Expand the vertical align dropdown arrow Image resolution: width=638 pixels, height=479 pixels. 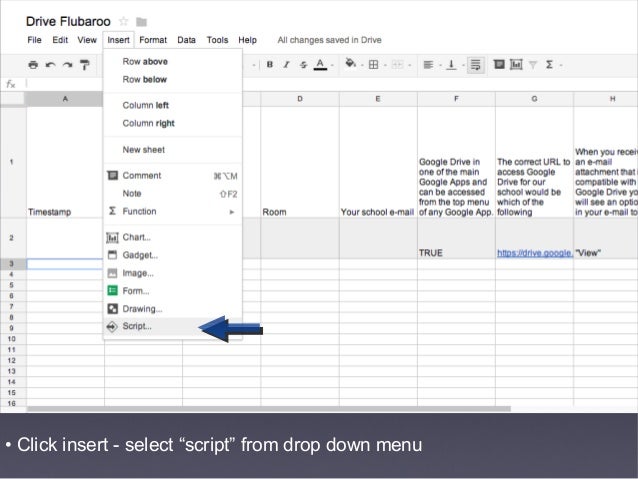[463, 65]
